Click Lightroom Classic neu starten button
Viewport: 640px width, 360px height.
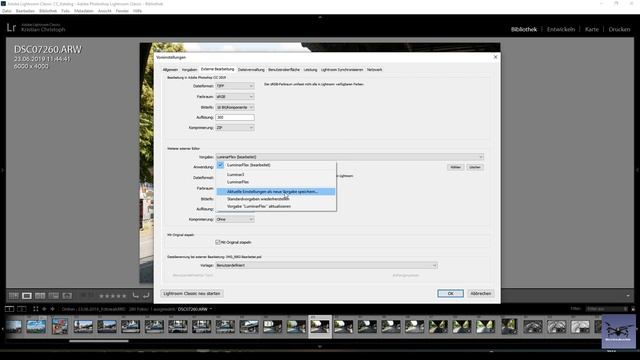[x=192, y=293]
